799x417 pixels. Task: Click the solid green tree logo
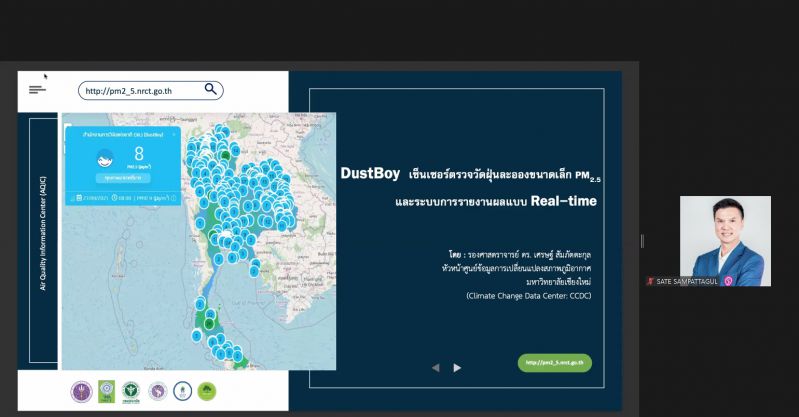click(x=207, y=391)
